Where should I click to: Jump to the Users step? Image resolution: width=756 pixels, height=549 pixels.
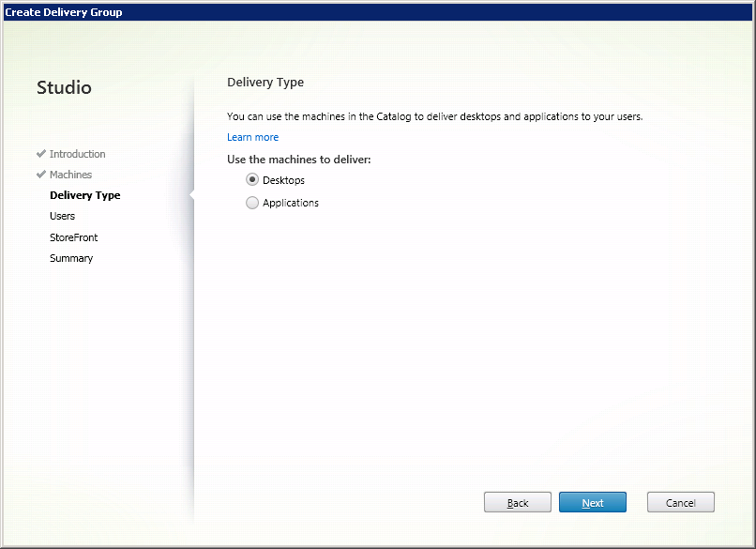(x=62, y=216)
